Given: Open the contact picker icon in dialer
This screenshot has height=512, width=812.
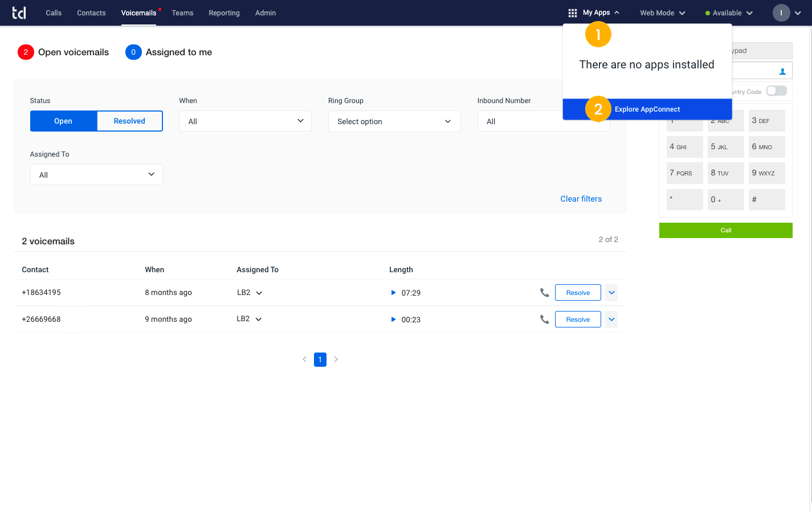Looking at the screenshot, I should pyautogui.click(x=782, y=71).
